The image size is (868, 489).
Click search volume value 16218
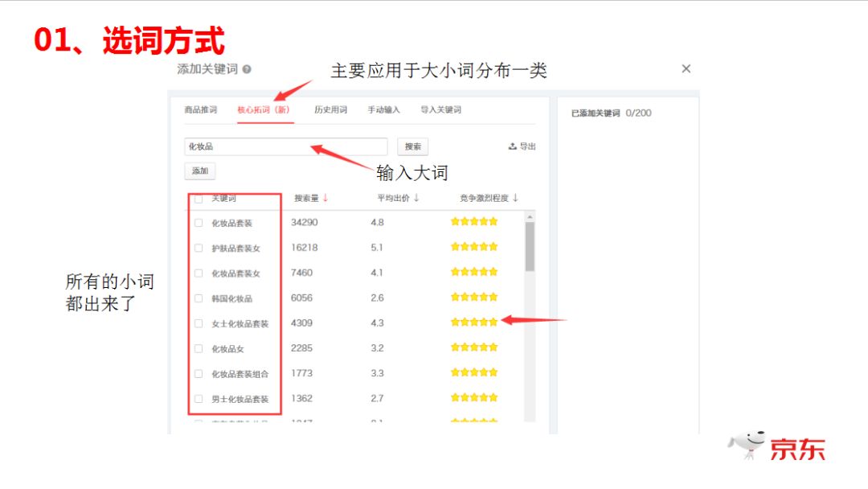pos(305,248)
